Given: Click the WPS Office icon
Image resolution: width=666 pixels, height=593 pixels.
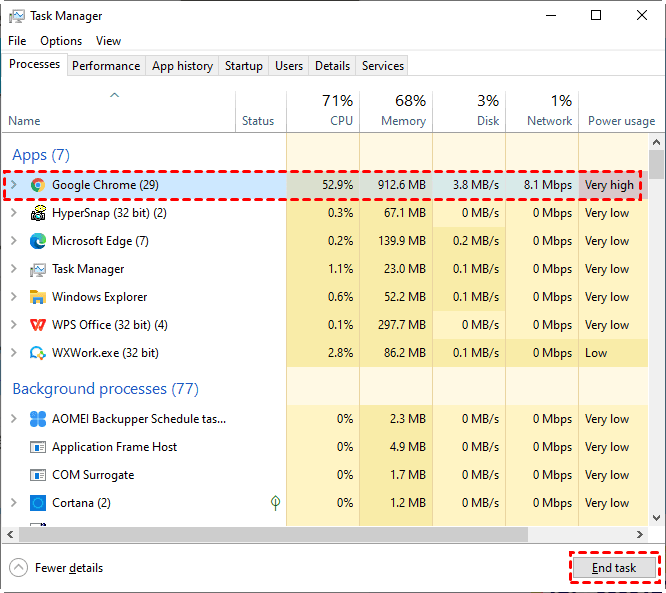Looking at the screenshot, I should point(38,325).
